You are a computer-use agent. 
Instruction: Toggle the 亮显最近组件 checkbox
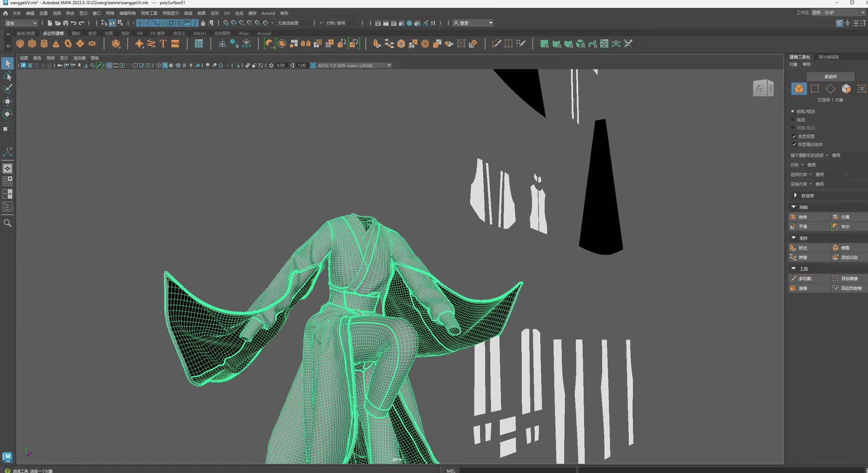[x=794, y=144]
